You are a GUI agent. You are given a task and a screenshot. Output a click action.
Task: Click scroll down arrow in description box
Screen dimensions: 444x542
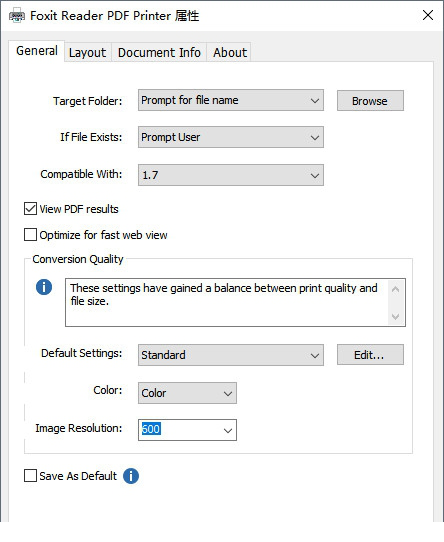click(396, 316)
